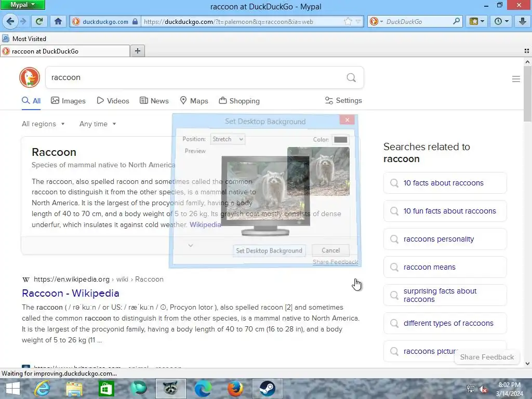Click the lock icon beside duckduckgo.com
The image size is (532, 399).
135,21
